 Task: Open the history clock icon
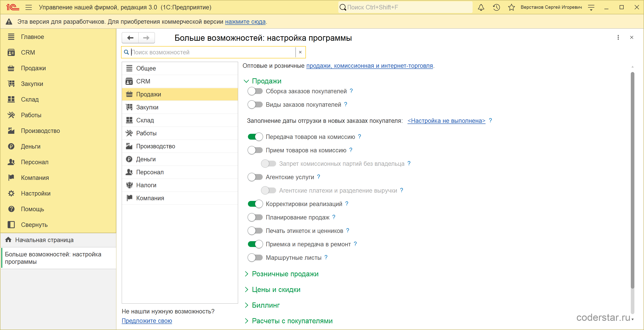(x=496, y=8)
